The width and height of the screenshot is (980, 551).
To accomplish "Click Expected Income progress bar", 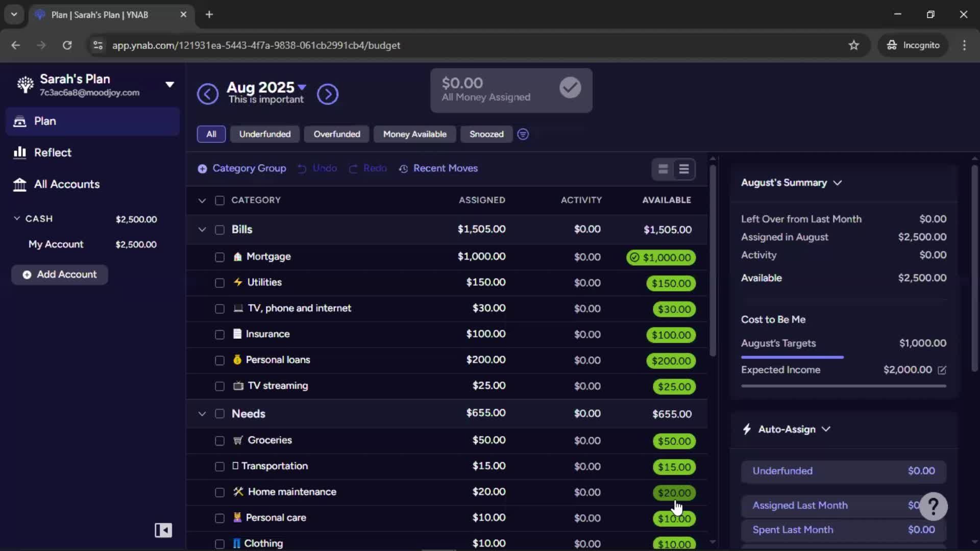I will pyautogui.click(x=844, y=386).
